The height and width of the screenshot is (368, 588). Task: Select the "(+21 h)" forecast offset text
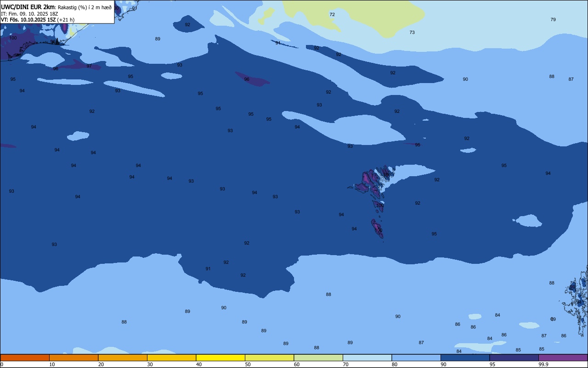(66, 20)
